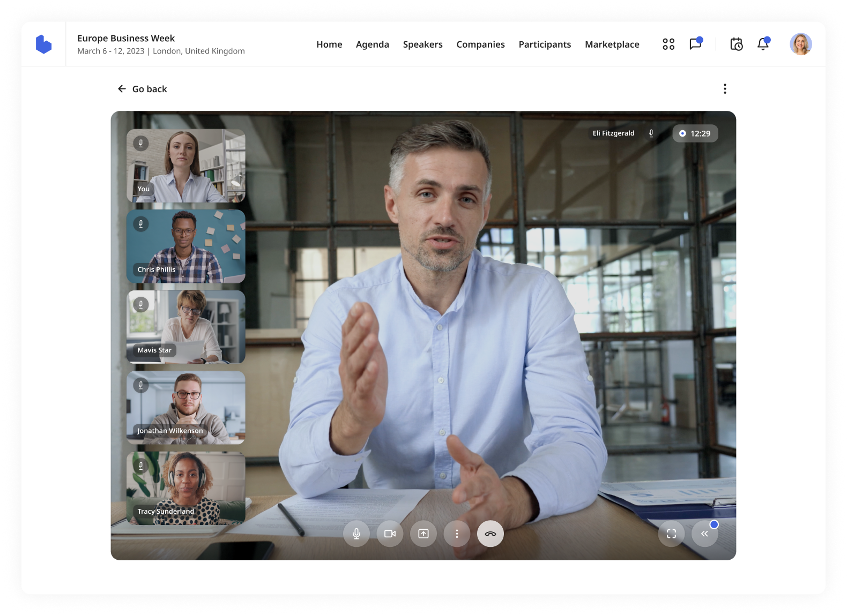847x616 pixels.
Task: Open the apps grid icon
Action: 668,44
